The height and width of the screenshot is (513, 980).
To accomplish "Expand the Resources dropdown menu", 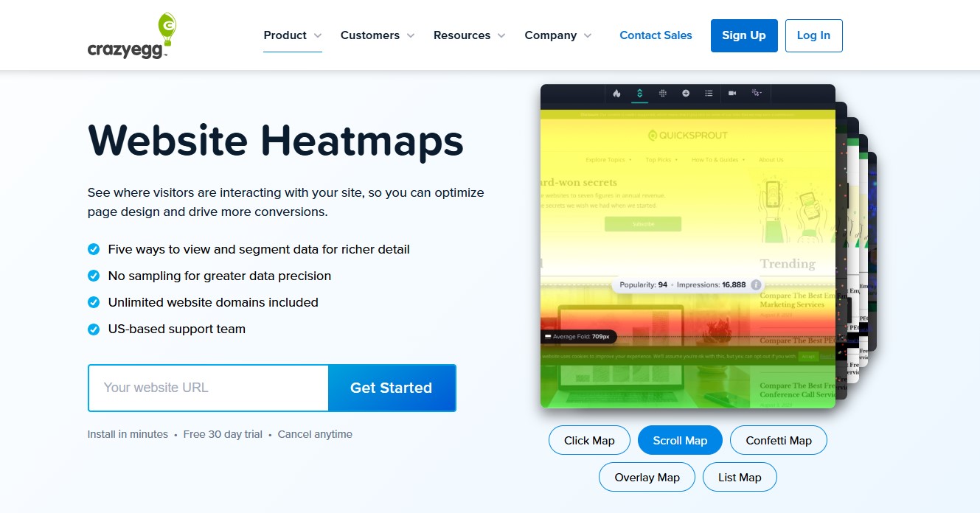I will click(470, 35).
